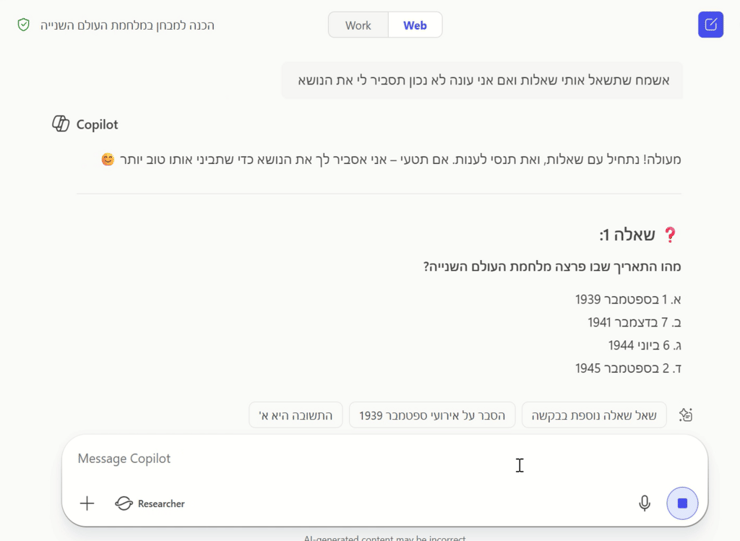740x541 pixels.
Task: Click the chat title 'הכנה למבחן במלחמת העולם השנייה'
Action: pos(127,25)
